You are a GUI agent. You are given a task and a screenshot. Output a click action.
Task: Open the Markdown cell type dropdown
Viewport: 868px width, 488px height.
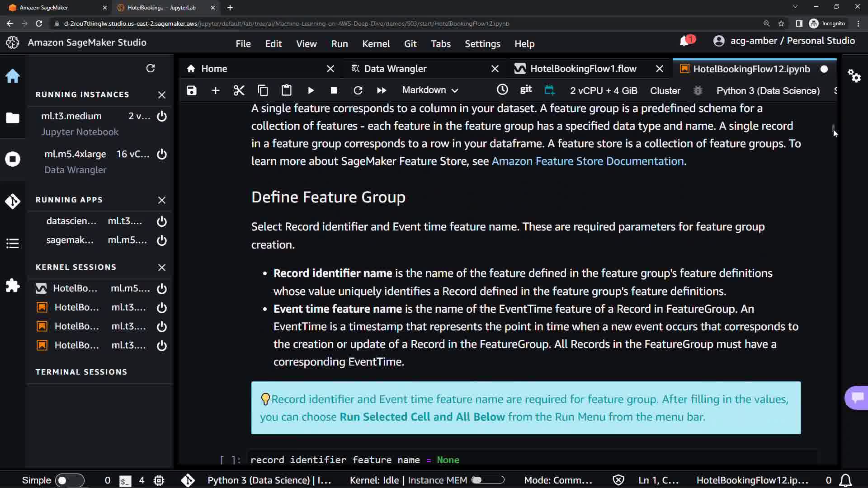430,90
